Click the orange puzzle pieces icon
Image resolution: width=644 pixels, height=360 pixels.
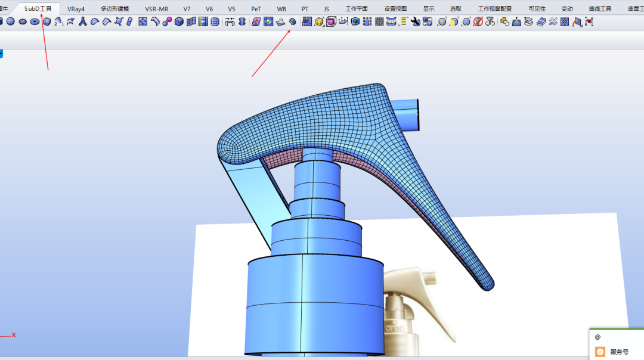(505, 22)
